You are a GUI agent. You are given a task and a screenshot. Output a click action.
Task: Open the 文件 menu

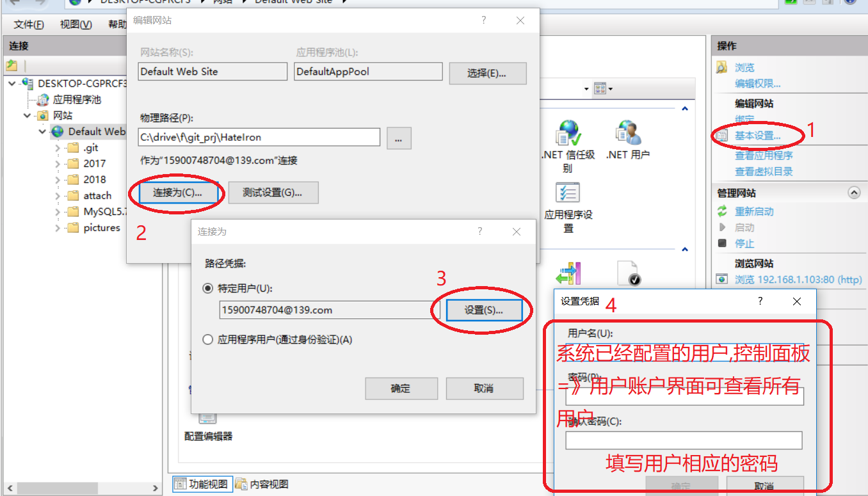click(29, 24)
